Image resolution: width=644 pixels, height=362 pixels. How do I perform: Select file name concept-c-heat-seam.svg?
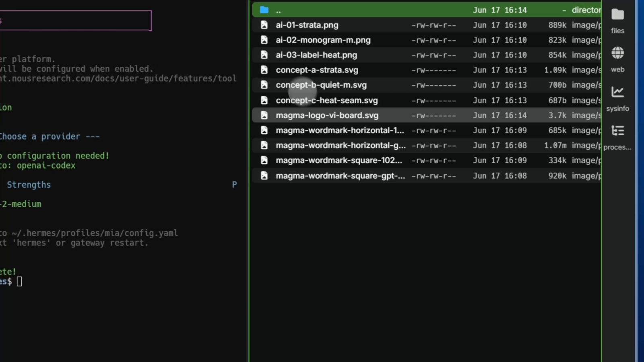[327, 100]
